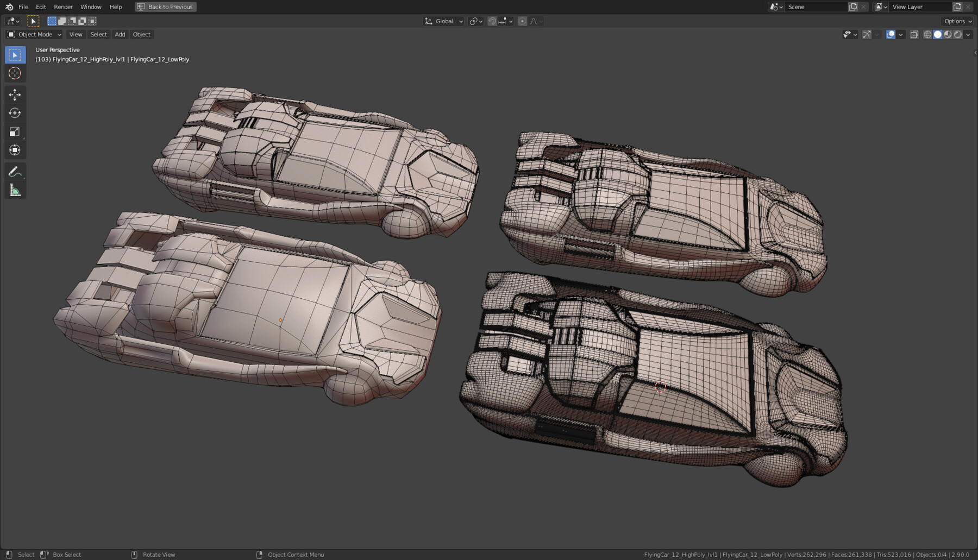978x560 pixels.
Task: Toggle X-Ray mode
Action: click(914, 34)
